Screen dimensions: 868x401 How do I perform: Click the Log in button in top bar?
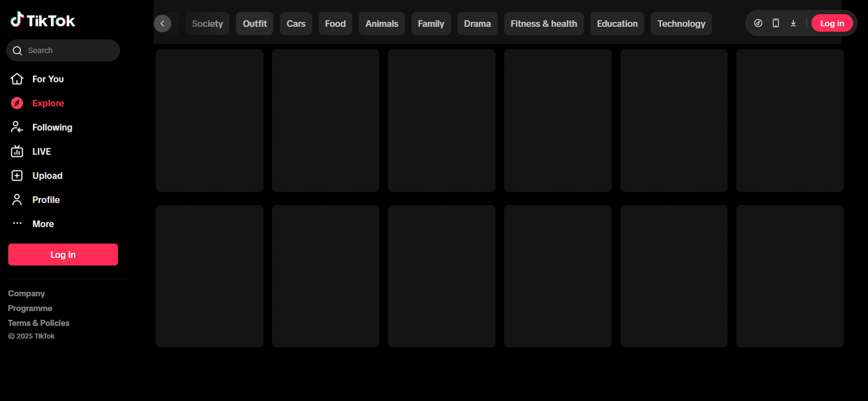click(x=832, y=23)
